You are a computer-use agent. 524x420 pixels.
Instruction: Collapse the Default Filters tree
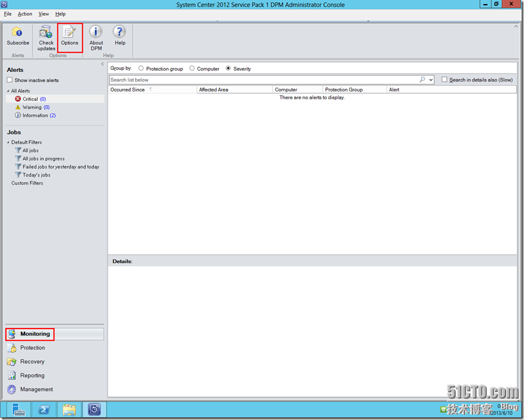coord(8,143)
